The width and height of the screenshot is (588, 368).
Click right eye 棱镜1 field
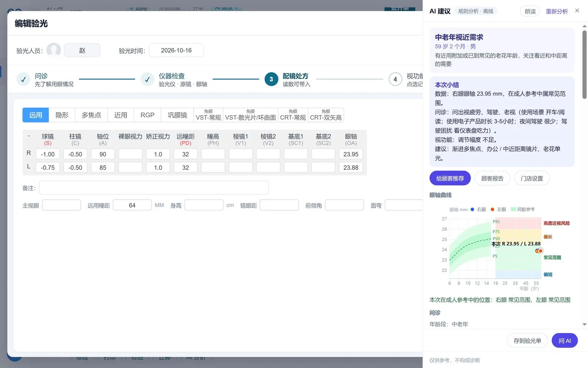[x=241, y=154]
